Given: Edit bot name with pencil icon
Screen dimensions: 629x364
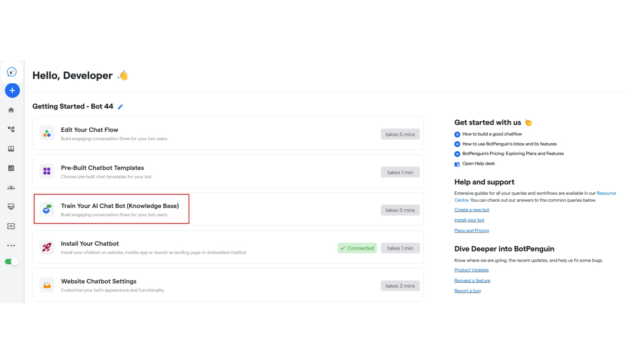Looking at the screenshot, I should [120, 107].
